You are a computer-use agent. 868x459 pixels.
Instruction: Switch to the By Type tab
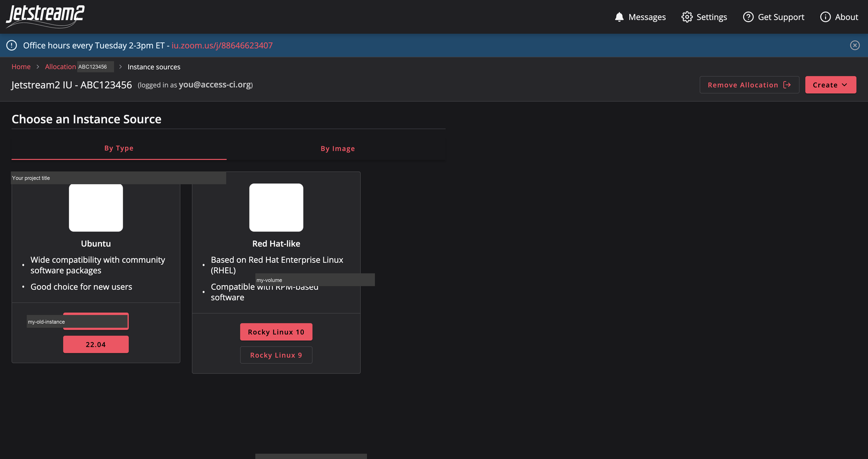click(119, 148)
